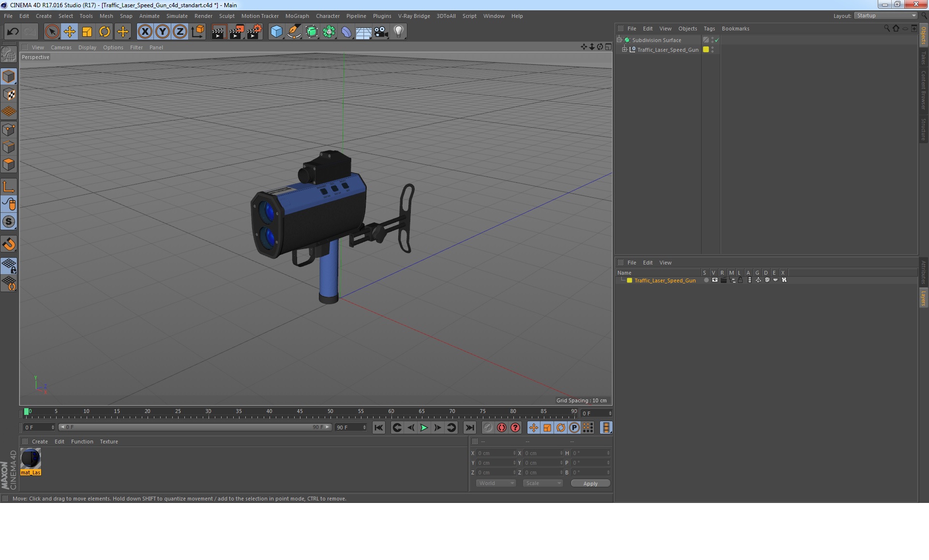Image resolution: width=929 pixels, height=560 pixels.
Task: Open the V-Ray Bridge menu
Action: (x=414, y=16)
